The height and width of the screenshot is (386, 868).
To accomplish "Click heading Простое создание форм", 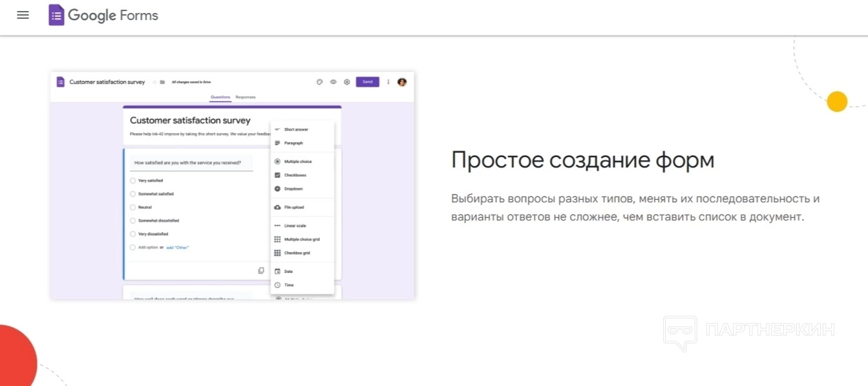I will coord(583,160).
